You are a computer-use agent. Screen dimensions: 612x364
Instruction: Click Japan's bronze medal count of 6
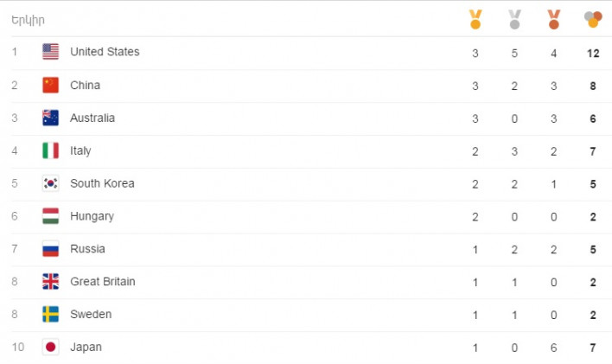554,348
